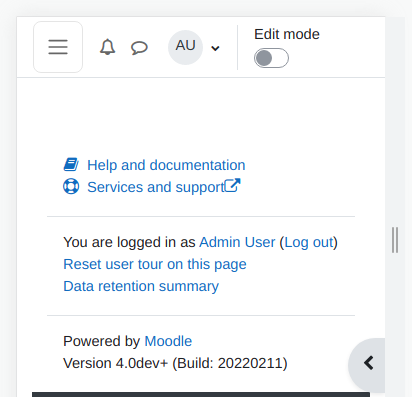The image size is (412, 397).
Task: Open the Data retention summary
Action: coord(141,286)
